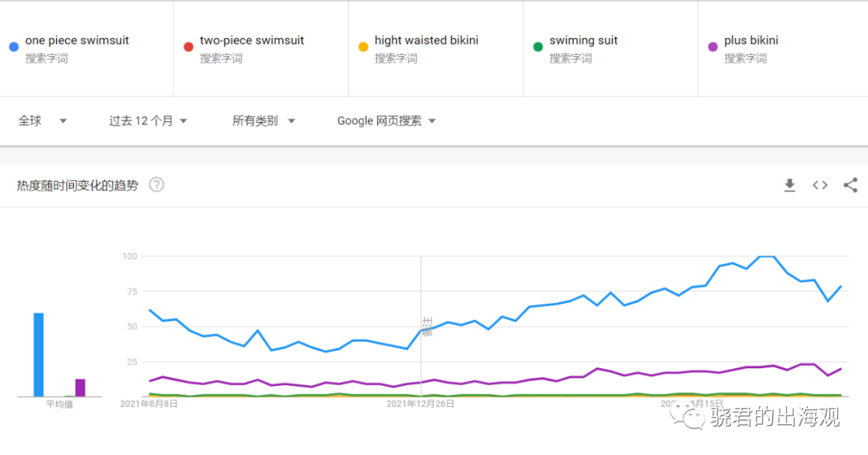Select the swiming suit search term

tap(583, 40)
